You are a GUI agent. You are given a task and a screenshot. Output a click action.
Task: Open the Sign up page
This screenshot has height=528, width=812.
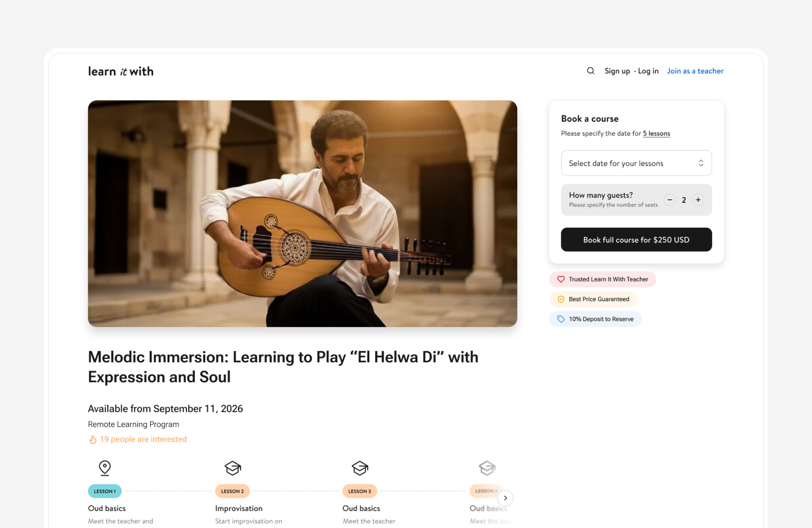(617, 71)
